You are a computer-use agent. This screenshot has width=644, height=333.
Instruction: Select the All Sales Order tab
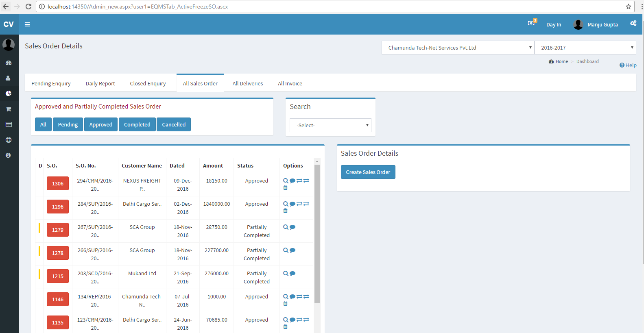[200, 83]
